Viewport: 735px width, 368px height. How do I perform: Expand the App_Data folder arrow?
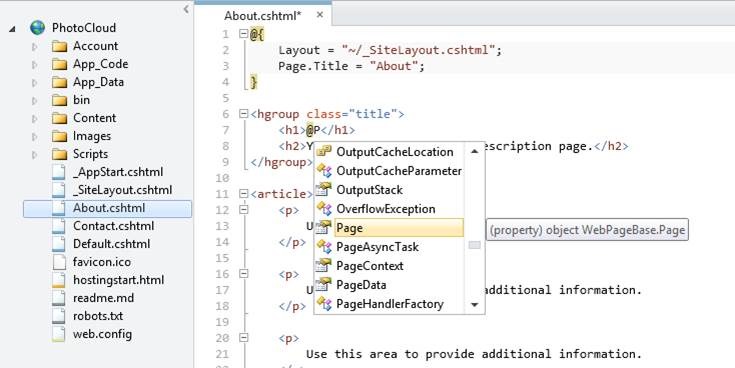coord(34,83)
